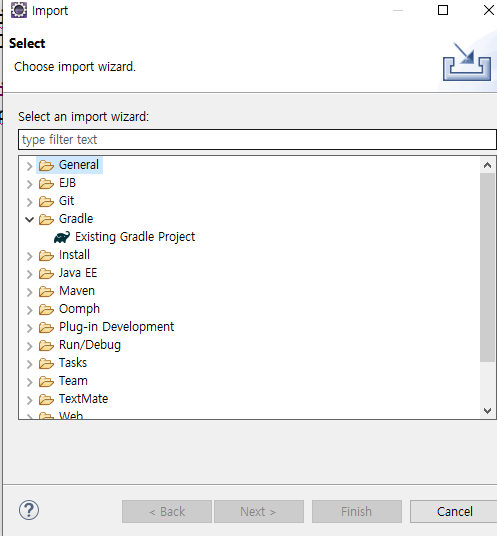Expand the Team category
497x536 pixels.
(29, 382)
